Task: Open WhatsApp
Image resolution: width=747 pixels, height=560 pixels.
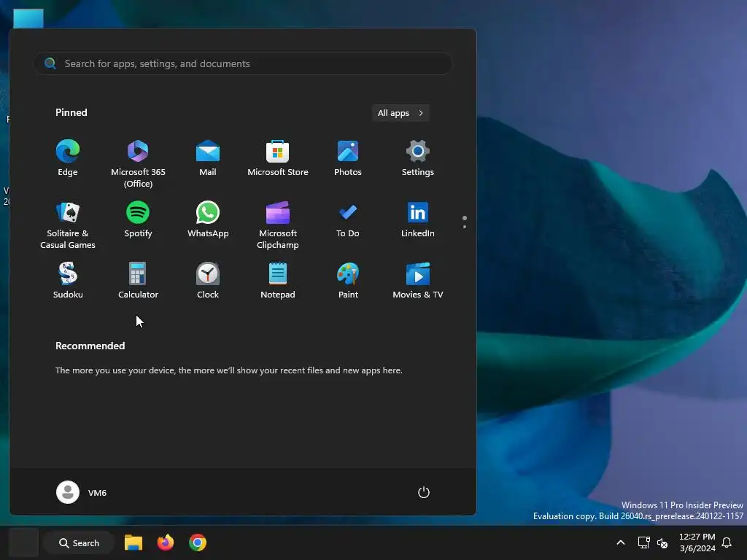Action: [x=208, y=219]
